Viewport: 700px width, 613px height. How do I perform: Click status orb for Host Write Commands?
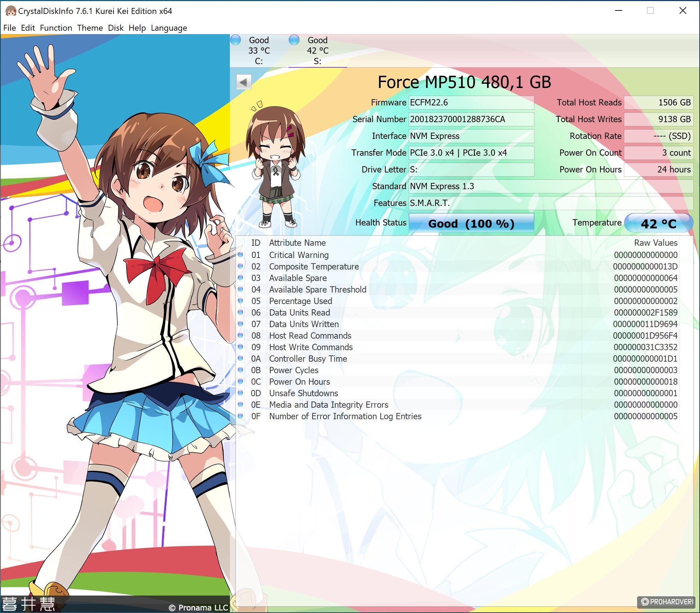point(240,347)
